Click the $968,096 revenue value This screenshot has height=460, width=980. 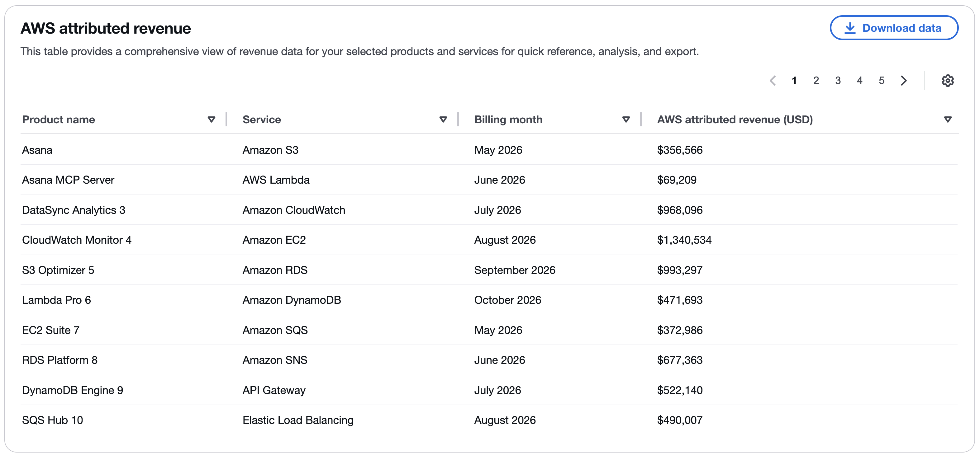point(680,210)
